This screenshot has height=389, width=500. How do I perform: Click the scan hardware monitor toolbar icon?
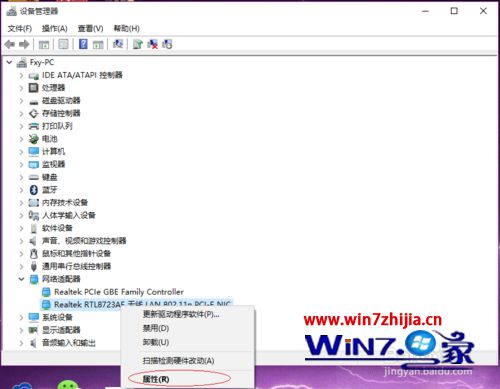pyautogui.click(x=118, y=44)
